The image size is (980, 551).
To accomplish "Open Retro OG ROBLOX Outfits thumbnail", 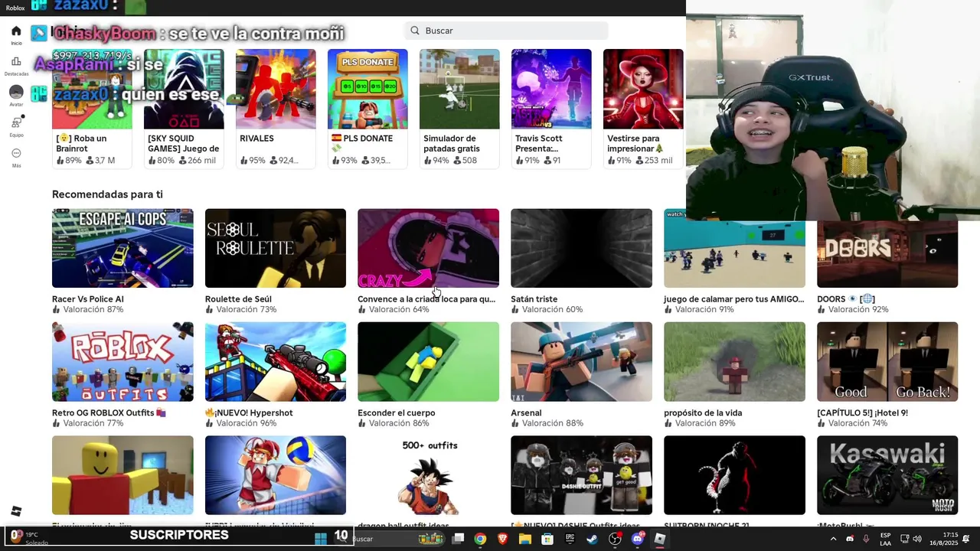I will pos(122,361).
